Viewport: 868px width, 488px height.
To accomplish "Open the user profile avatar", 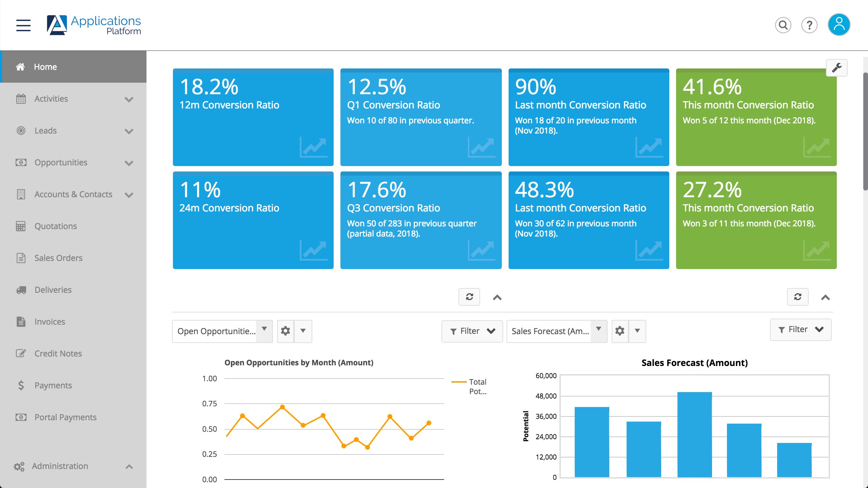I will [x=839, y=25].
